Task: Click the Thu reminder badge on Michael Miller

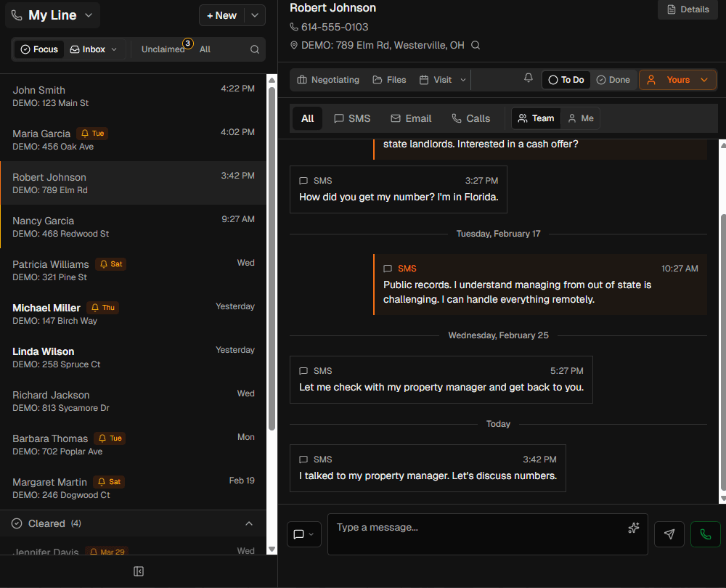Action: point(103,307)
